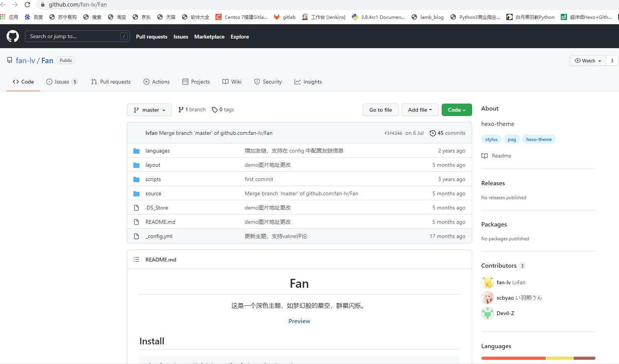
Task: Open the Readme link in About
Action: pos(496,156)
